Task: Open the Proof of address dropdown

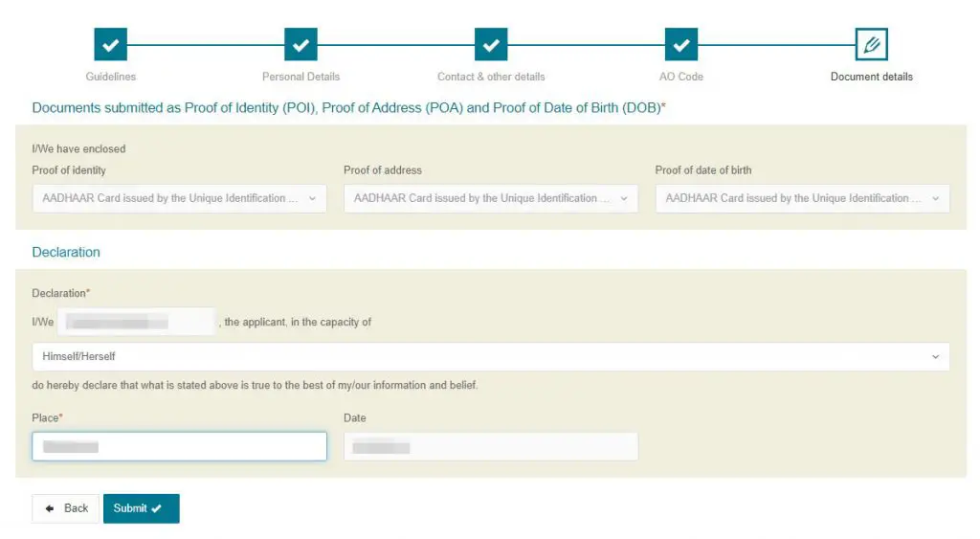Action: pos(491,198)
